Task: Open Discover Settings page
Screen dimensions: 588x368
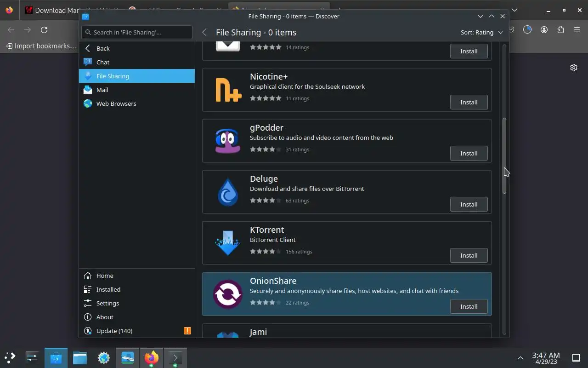Action: [137, 303]
